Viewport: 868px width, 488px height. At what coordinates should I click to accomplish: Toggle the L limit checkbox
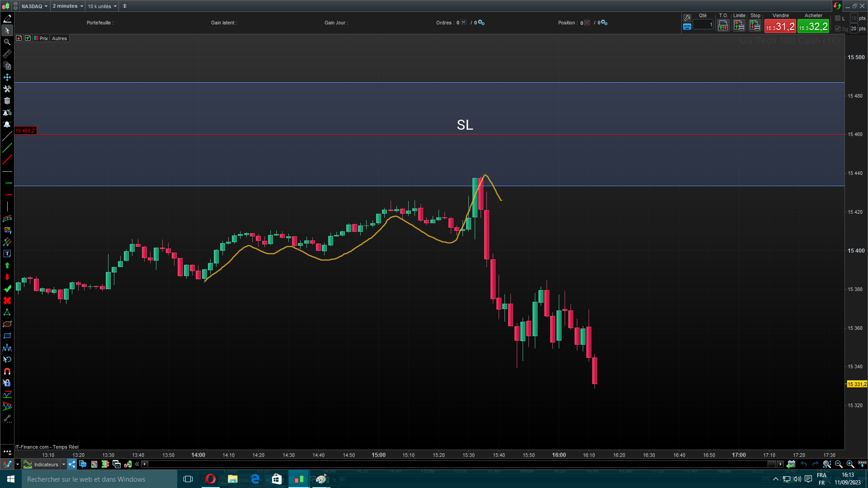point(838,19)
